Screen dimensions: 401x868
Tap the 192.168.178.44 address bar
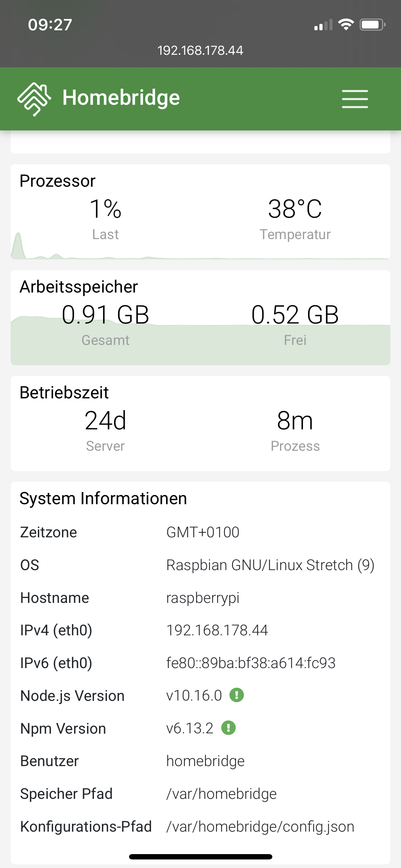click(200, 50)
